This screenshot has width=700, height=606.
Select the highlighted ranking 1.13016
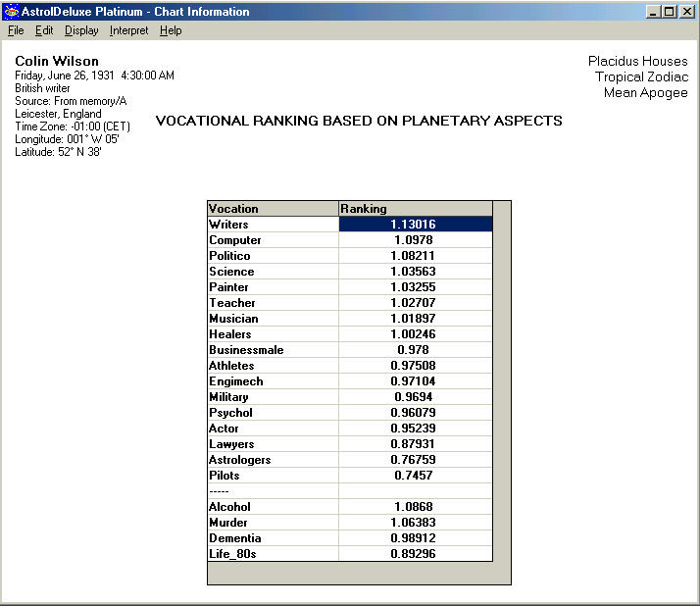pos(416,225)
